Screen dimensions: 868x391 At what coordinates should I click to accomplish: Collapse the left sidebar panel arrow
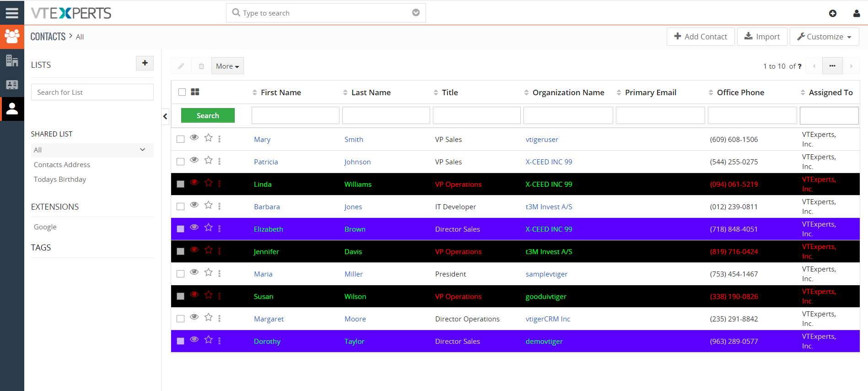pyautogui.click(x=165, y=116)
